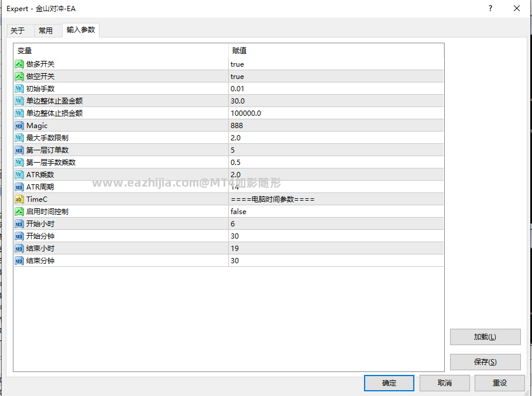Select the Magic variable name
This screenshot has width=532, height=396.
click(x=37, y=126)
